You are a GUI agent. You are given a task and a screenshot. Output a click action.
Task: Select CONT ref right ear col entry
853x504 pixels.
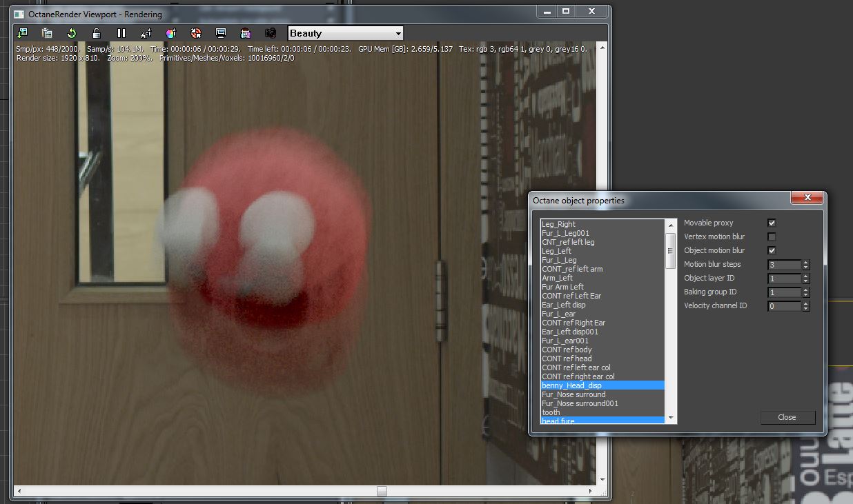pyautogui.click(x=602, y=376)
